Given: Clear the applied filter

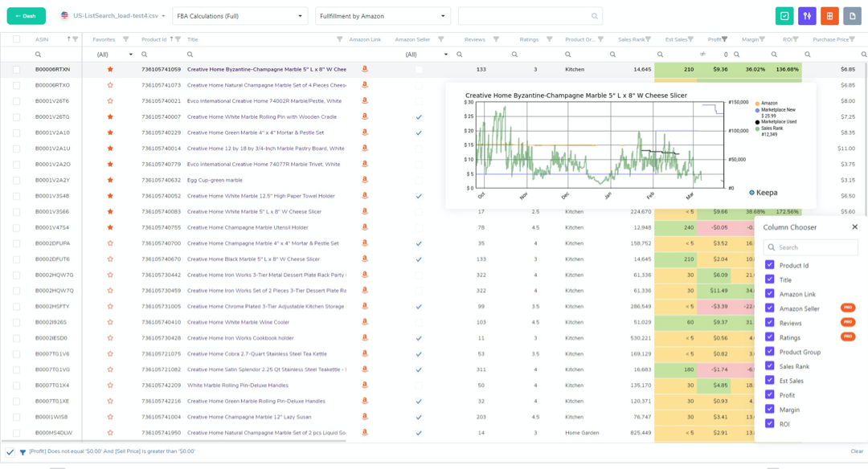Looking at the screenshot, I should tap(857, 451).
